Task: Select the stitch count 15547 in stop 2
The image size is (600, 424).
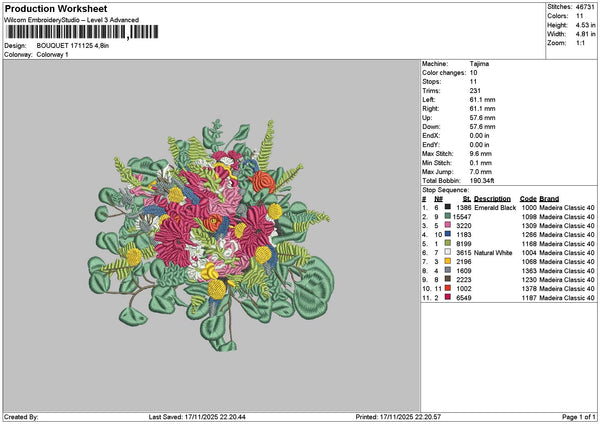Action: 462,217
